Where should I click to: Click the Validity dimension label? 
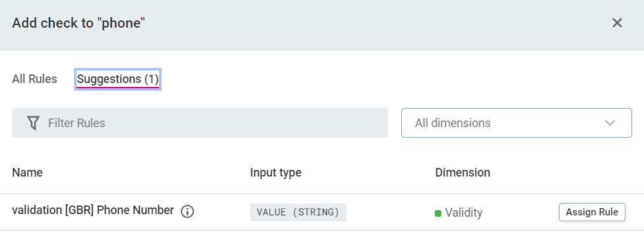464,213
